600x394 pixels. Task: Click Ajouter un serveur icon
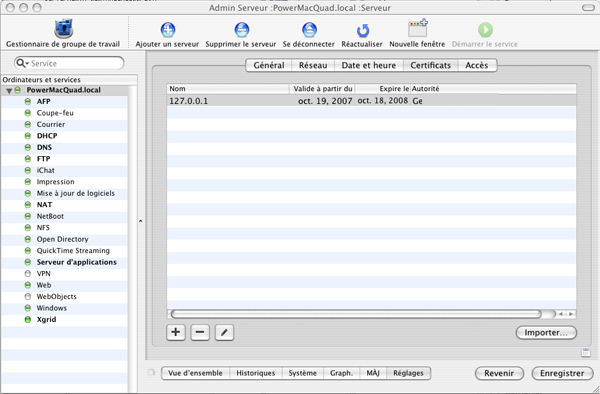click(x=168, y=30)
